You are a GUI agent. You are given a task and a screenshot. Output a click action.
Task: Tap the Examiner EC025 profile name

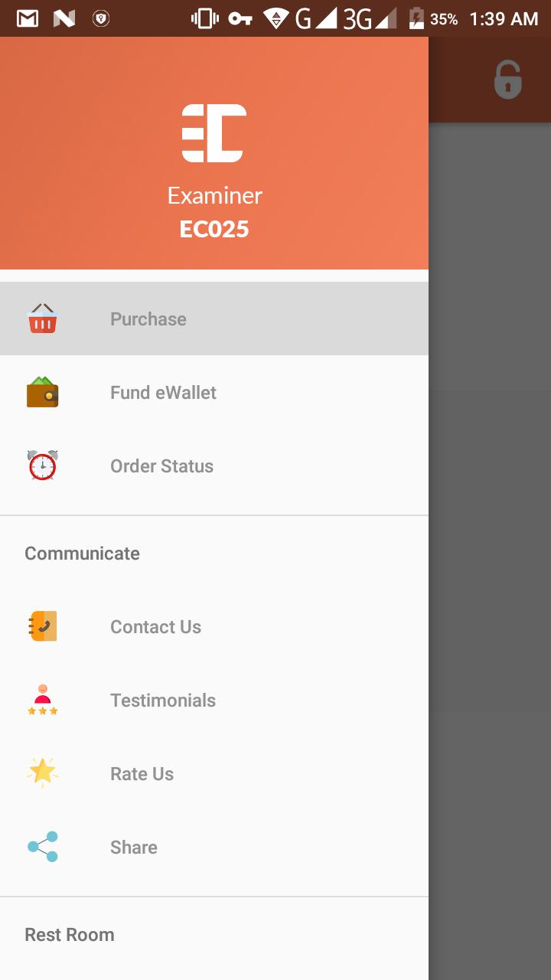pyautogui.click(x=214, y=212)
